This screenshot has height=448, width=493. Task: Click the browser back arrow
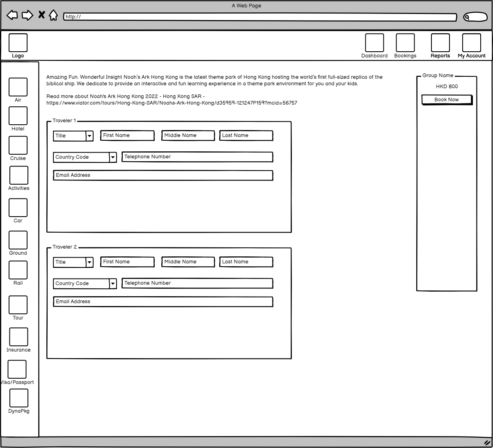(12, 16)
